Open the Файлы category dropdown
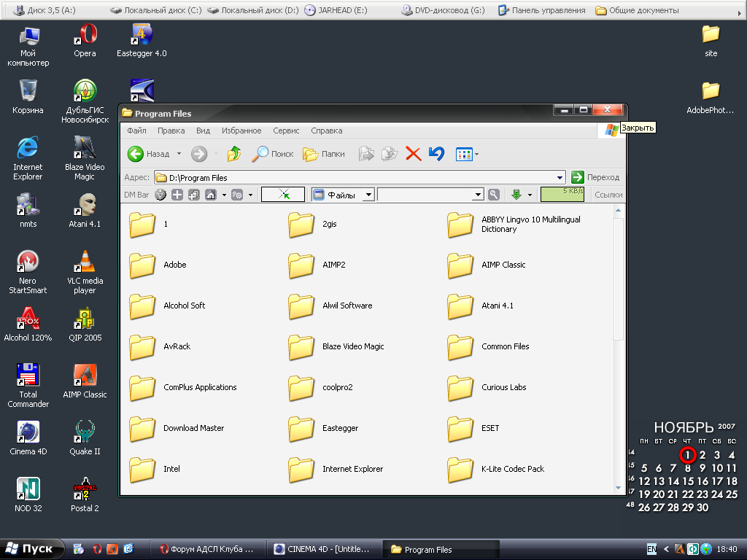This screenshot has width=747, height=560. click(x=368, y=194)
